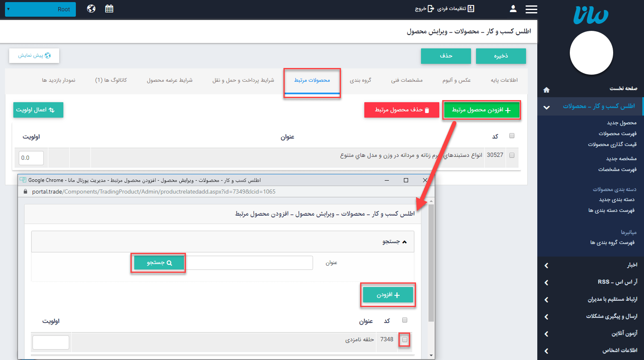Screen dimensions: 644x360
Task: Collapse اطلس کسب و کار - محصولات sidebar section
Action: coord(546,106)
